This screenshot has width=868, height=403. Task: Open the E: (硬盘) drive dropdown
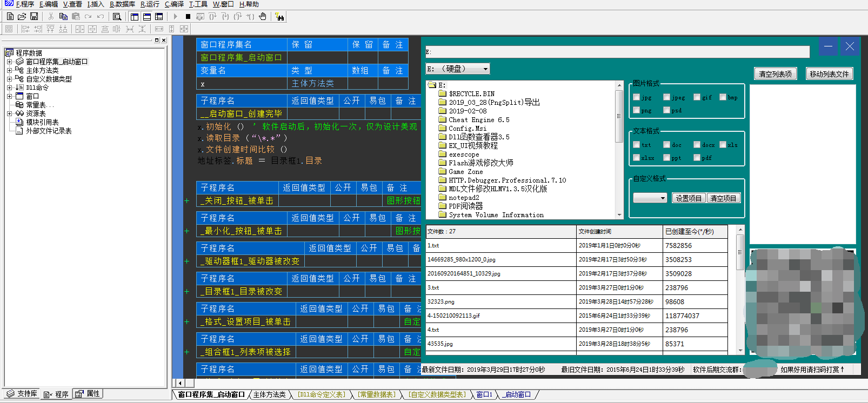(x=458, y=69)
